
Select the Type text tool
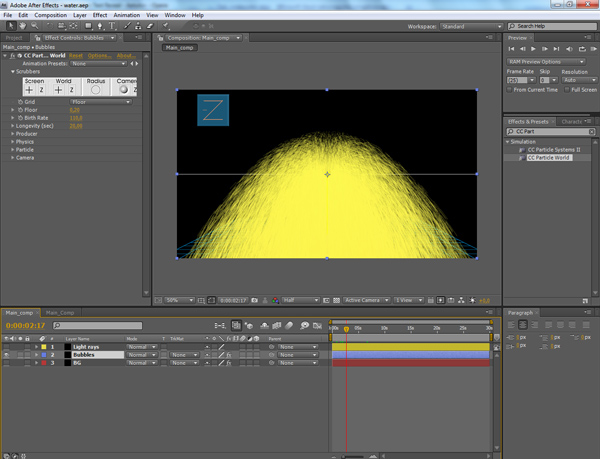(112, 26)
